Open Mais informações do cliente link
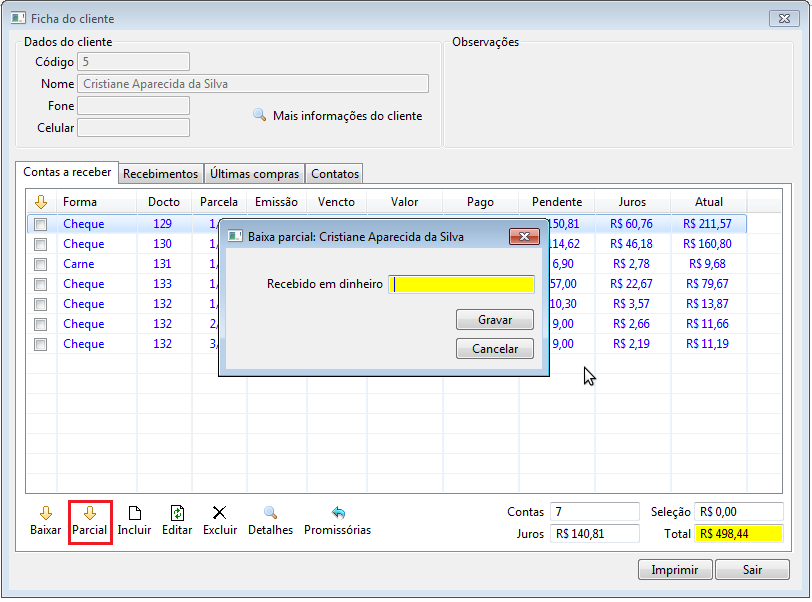The width and height of the screenshot is (812, 602). point(347,116)
